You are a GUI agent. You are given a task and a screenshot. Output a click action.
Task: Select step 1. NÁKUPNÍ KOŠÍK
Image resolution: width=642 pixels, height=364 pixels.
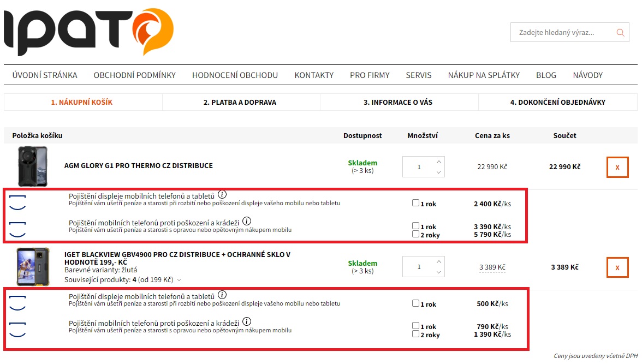click(x=83, y=103)
